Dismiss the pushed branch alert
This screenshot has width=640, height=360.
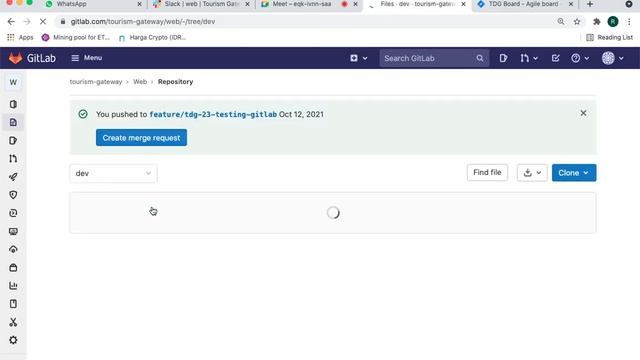583,113
